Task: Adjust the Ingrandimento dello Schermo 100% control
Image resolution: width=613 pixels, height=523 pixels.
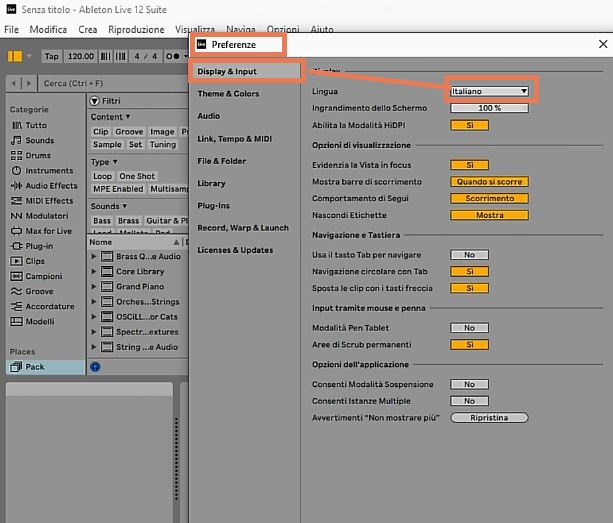Action: 489,107
